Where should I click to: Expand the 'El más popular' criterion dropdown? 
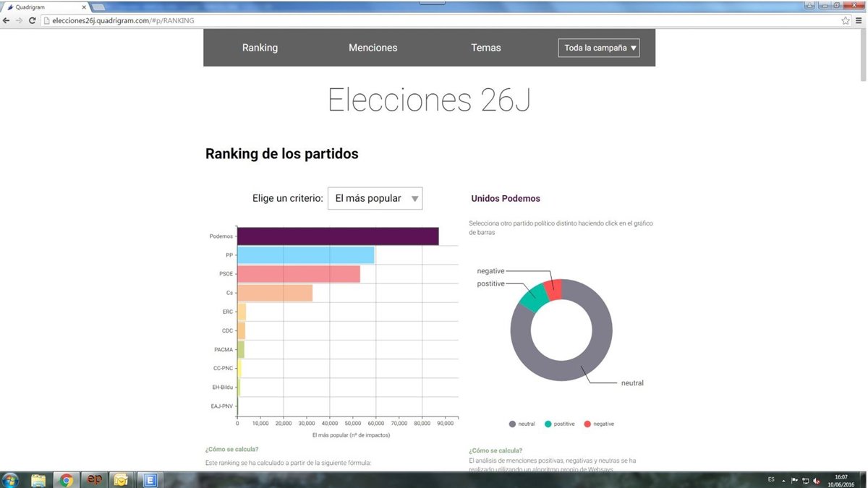click(375, 198)
